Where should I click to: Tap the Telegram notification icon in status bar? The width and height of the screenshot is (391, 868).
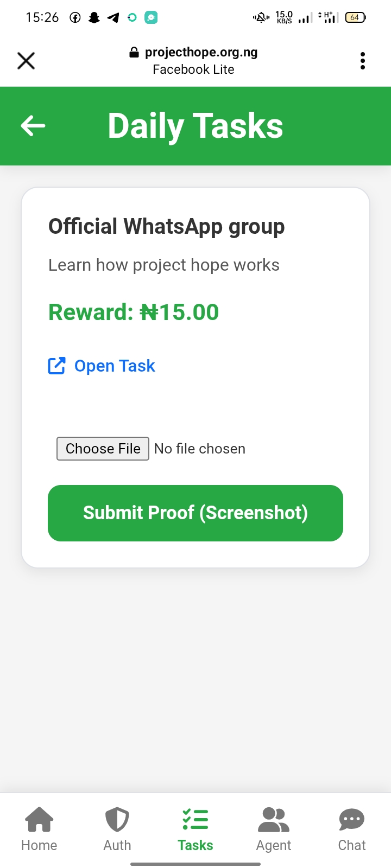(113, 17)
